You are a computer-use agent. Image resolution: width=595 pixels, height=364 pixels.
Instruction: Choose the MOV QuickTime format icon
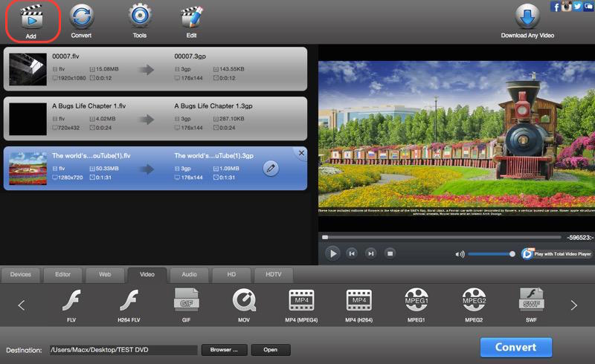(244, 301)
